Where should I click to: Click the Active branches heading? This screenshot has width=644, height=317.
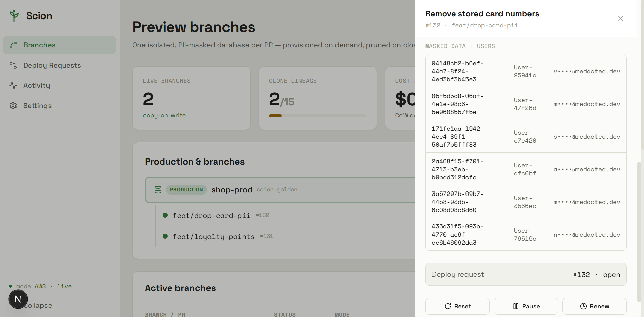tap(180, 288)
